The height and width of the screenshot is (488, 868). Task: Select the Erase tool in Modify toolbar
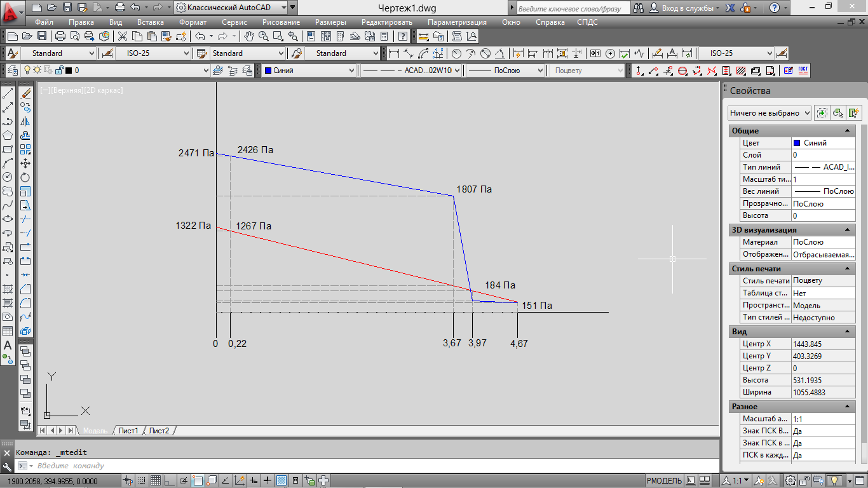click(x=25, y=93)
